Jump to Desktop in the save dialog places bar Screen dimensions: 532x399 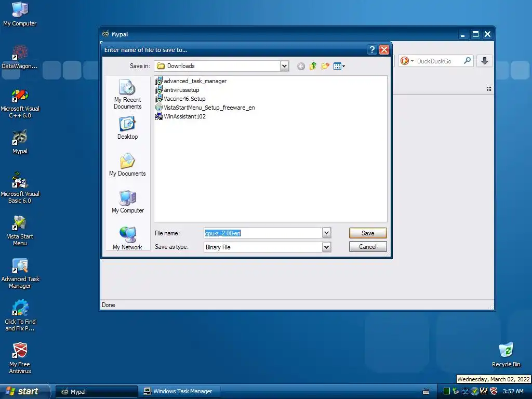[x=128, y=128]
